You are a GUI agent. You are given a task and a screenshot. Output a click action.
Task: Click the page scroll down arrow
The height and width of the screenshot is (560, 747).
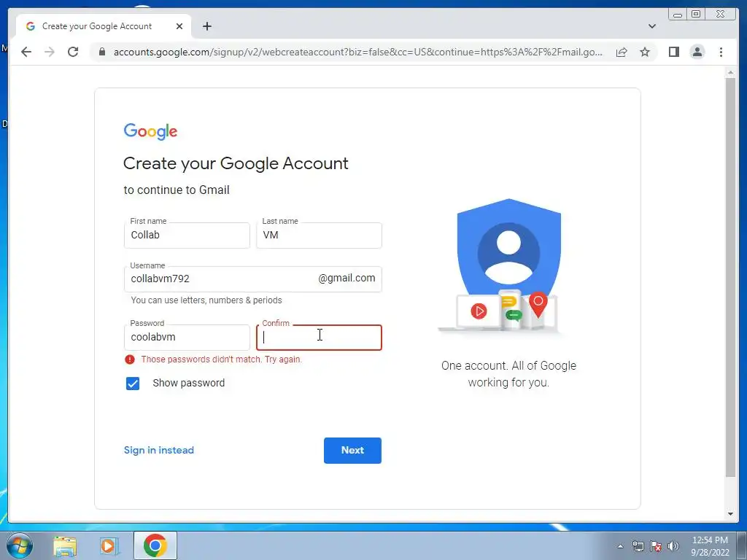click(730, 514)
